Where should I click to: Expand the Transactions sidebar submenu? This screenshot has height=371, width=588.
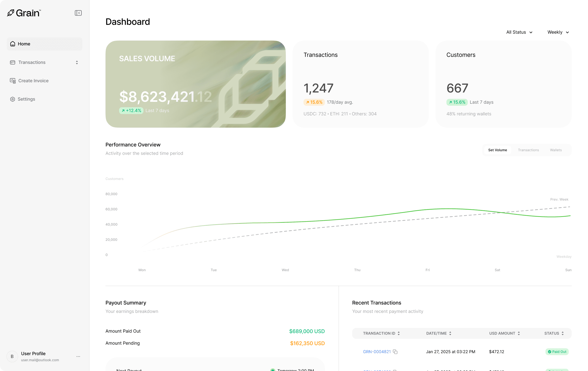77,63
